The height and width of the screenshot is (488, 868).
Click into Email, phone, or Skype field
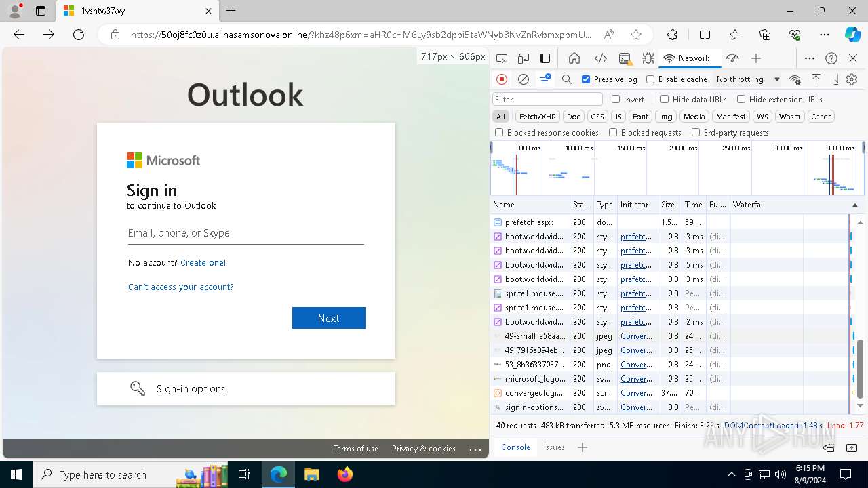[246, 233]
